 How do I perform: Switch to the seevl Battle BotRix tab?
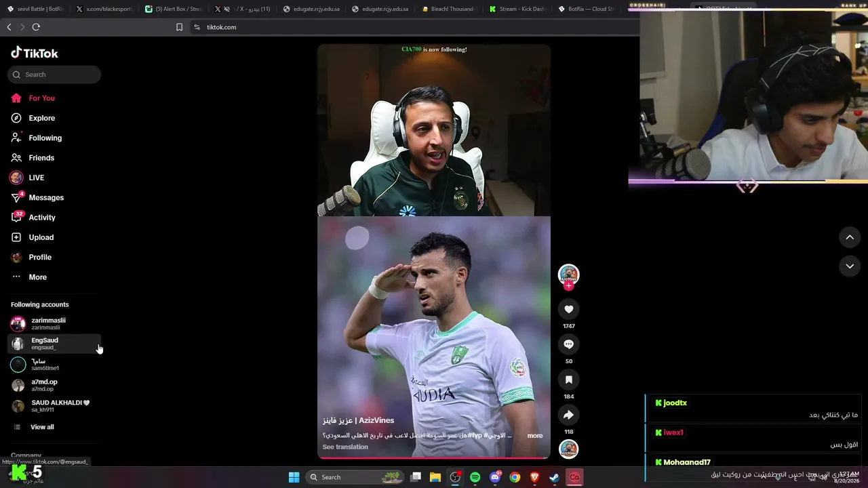pos(35,9)
